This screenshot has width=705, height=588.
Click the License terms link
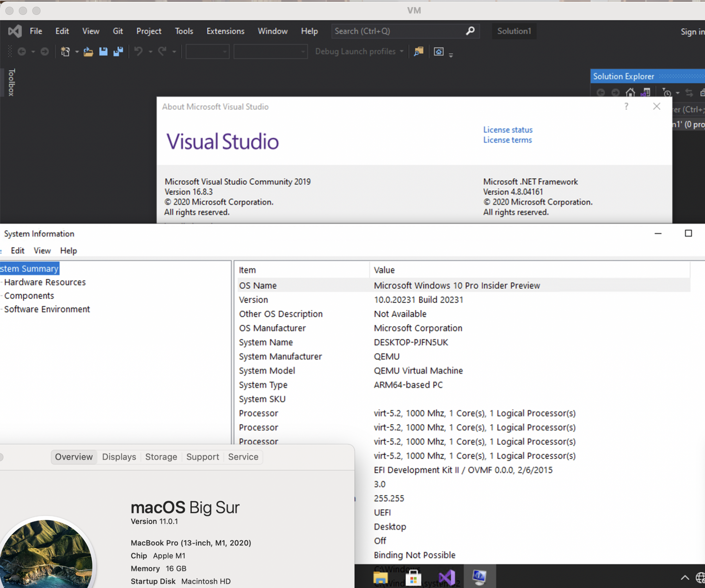(x=507, y=140)
